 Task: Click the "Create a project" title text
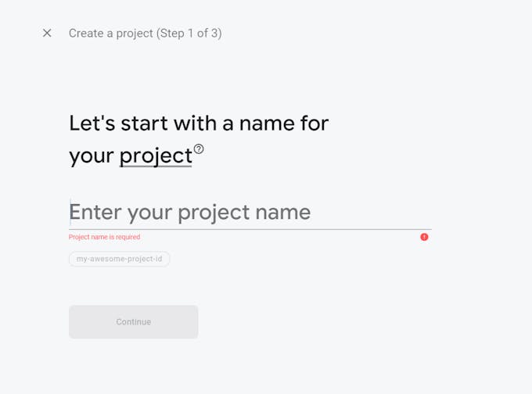110,33
